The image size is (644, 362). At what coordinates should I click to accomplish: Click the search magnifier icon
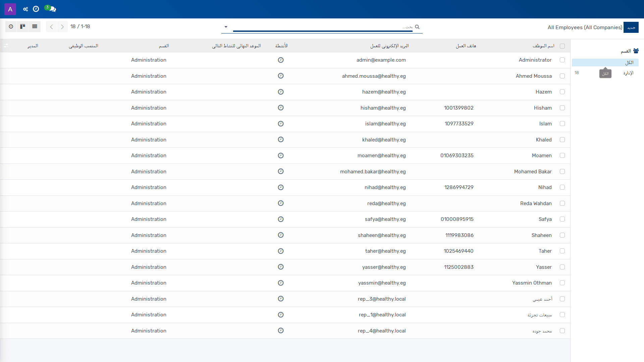coord(417,27)
